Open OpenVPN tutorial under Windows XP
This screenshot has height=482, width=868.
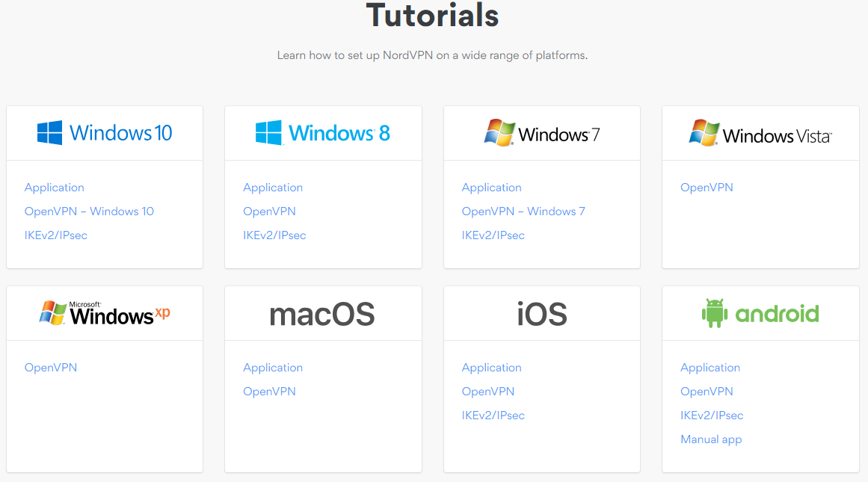point(51,368)
